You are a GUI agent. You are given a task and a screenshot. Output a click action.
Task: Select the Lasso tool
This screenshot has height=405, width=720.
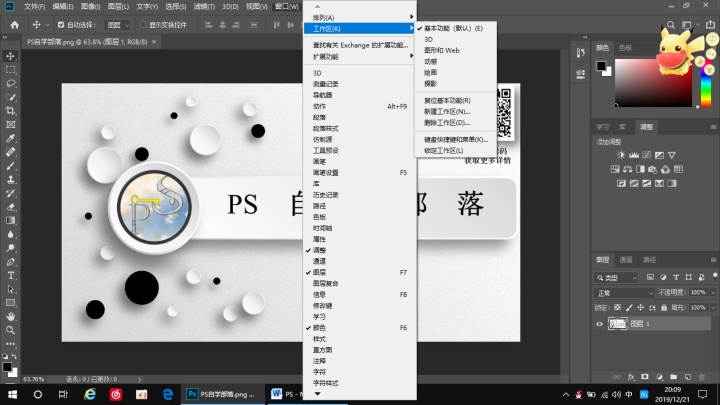[x=10, y=84]
